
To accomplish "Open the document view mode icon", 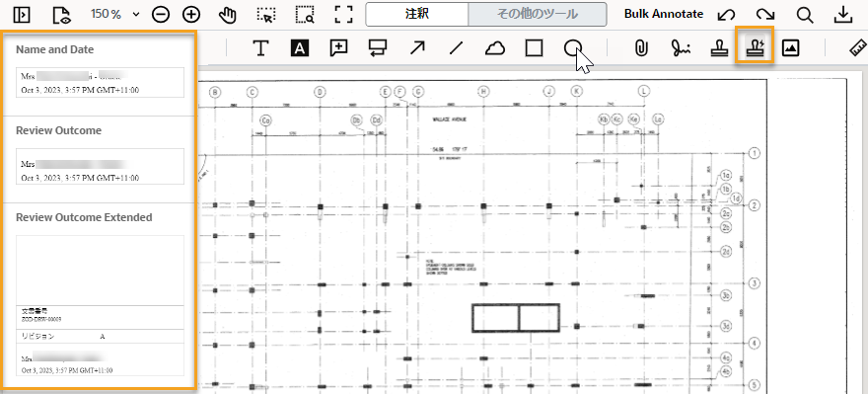I will pos(62,15).
